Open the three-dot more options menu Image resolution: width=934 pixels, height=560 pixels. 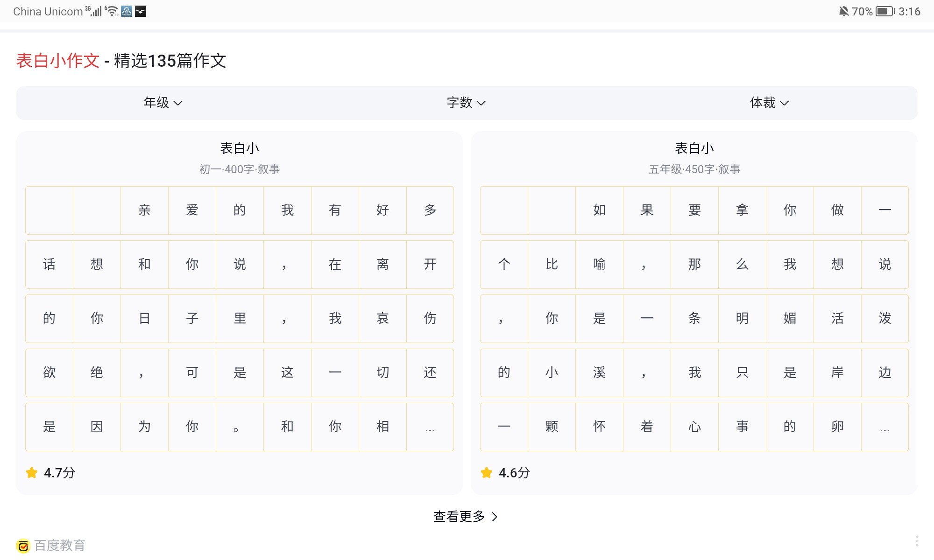pos(917,541)
